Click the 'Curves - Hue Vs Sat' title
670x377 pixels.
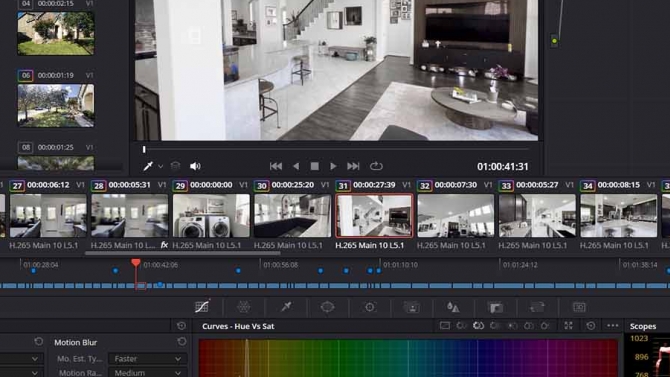(x=238, y=326)
